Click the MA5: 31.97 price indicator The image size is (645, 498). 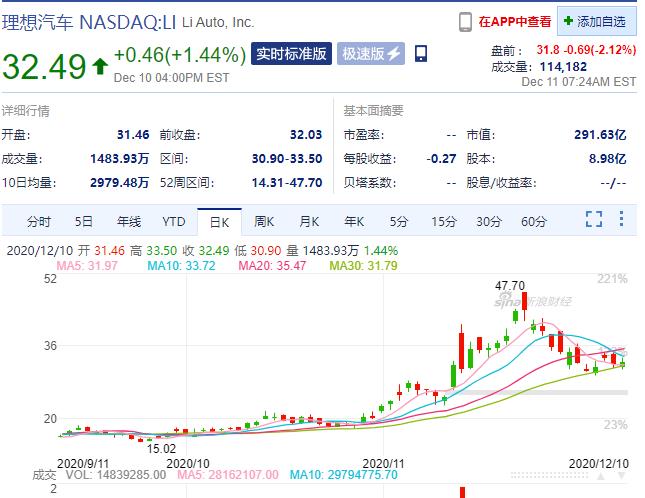point(87,266)
